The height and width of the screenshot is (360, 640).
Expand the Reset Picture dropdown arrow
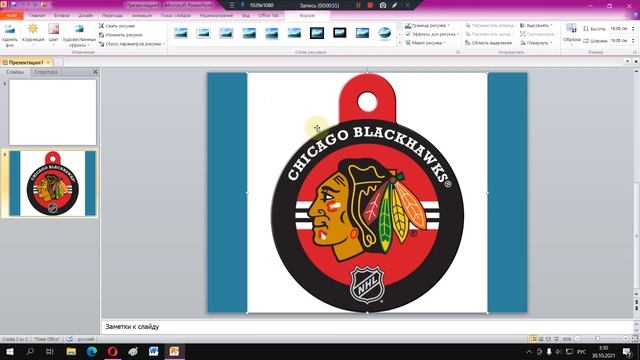click(x=164, y=44)
